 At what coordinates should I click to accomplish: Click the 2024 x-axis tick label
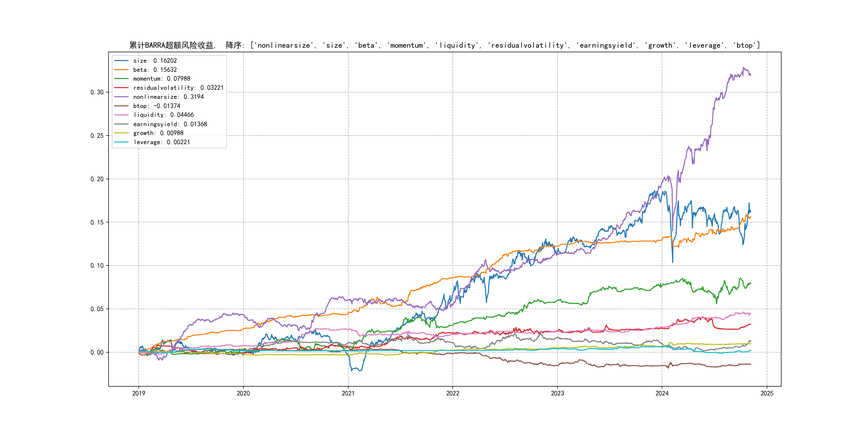662,393
